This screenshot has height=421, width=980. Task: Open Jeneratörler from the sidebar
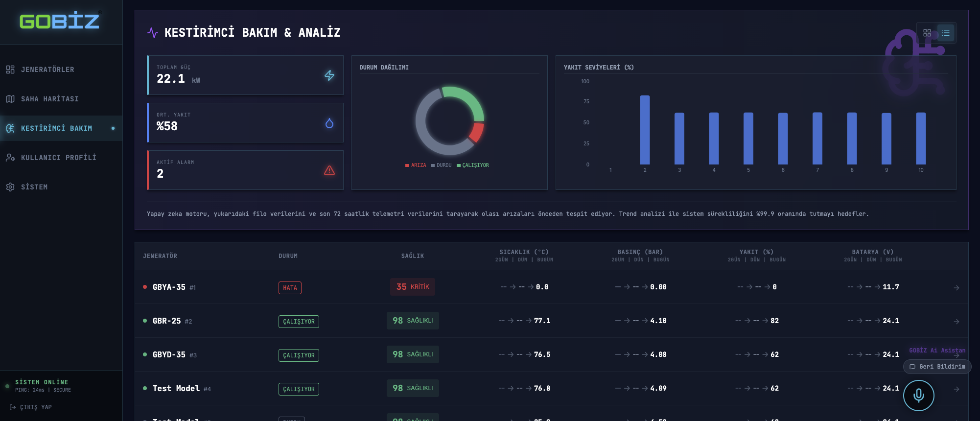coord(47,70)
